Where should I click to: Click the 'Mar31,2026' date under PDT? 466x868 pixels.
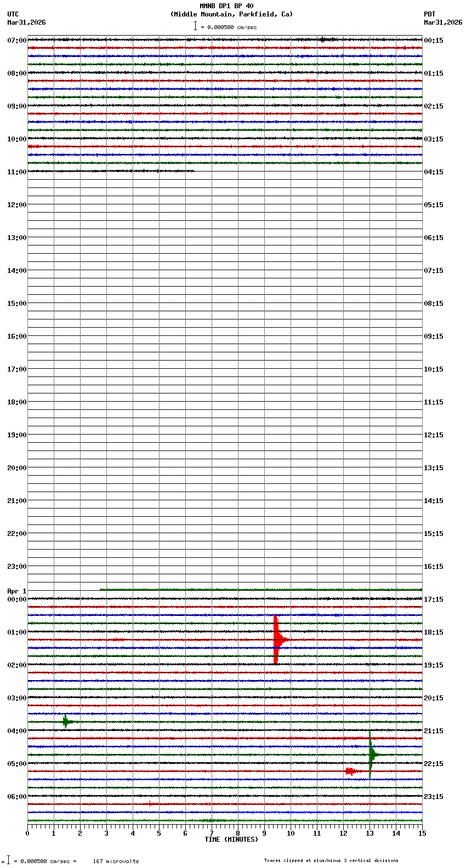(443, 22)
